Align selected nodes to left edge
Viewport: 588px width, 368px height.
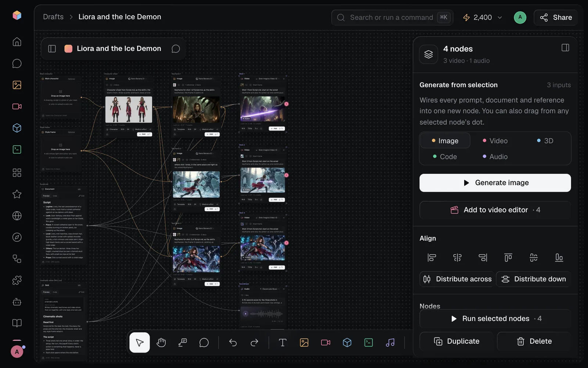point(432,258)
